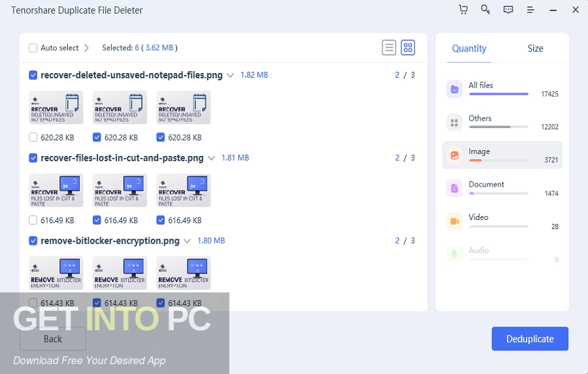Close the Duplicate File Deleter window
588x374 pixels.
(576, 10)
